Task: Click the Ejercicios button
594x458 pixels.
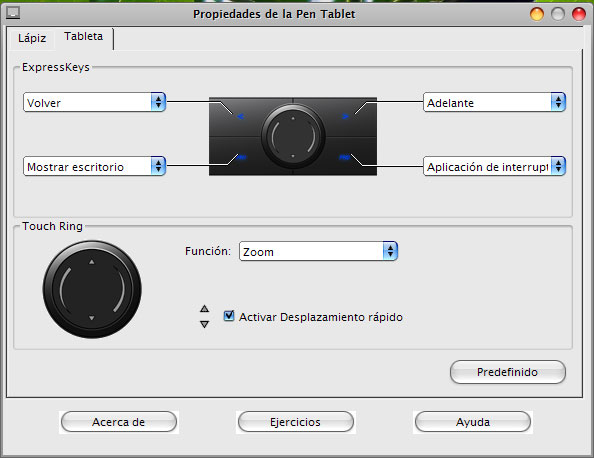Action: coord(295,422)
